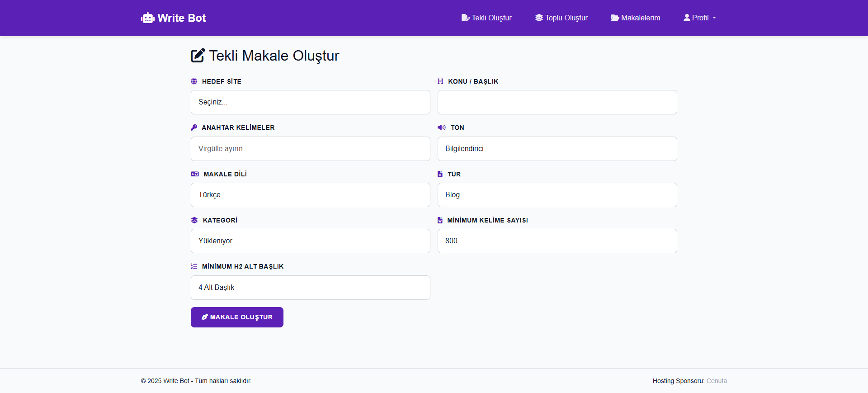Click the numbered list icon beside Minimum H2
Image resolution: width=868 pixels, height=393 pixels.
click(194, 266)
